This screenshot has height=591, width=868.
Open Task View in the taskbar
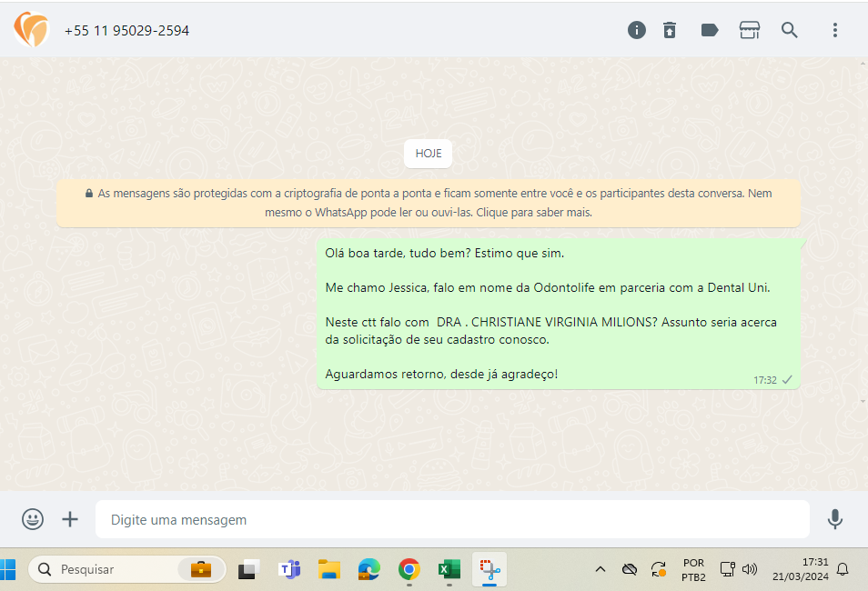249,569
